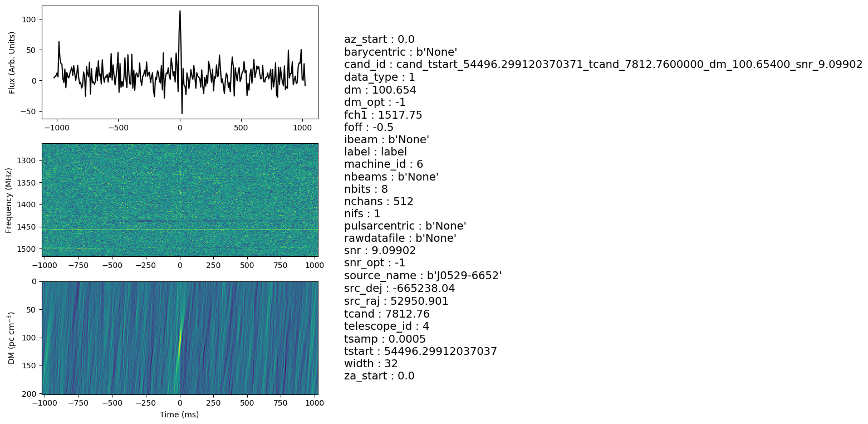Click the tall flux peak at 0 ms
Image resolution: width=868 pixels, height=424 pixels.
point(180,12)
